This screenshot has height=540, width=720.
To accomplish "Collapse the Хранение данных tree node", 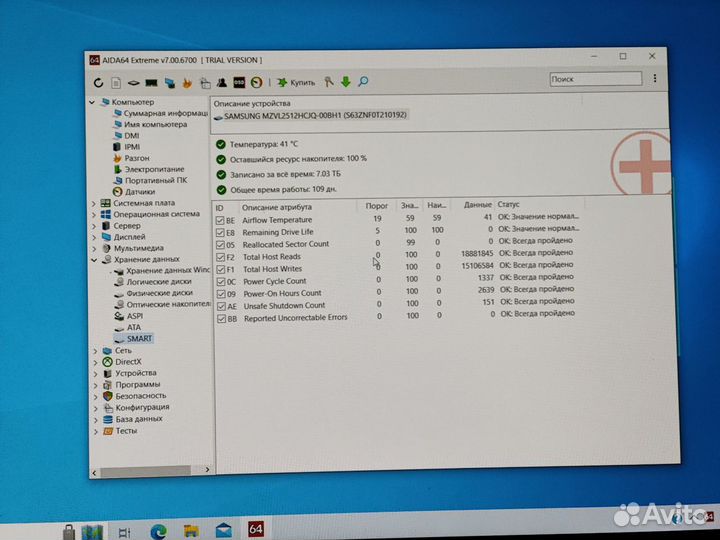I will pos(94,260).
